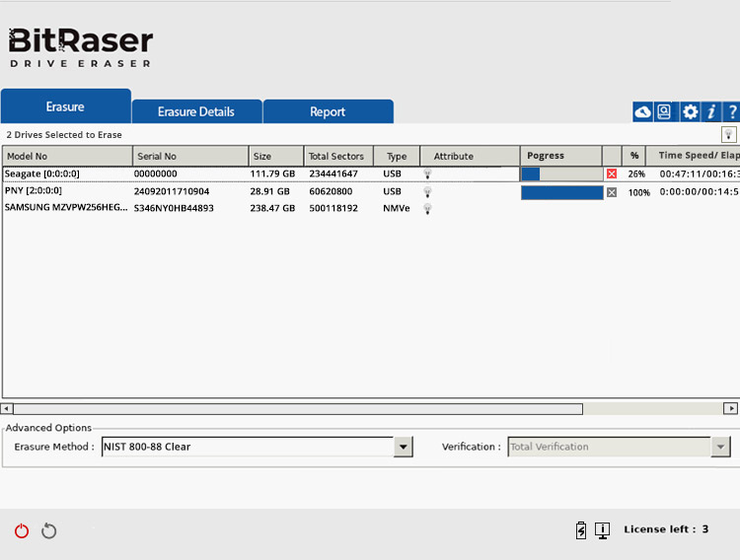Click the system info monitor icon
This screenshot has height=560, width=740.
pos(602,530)
